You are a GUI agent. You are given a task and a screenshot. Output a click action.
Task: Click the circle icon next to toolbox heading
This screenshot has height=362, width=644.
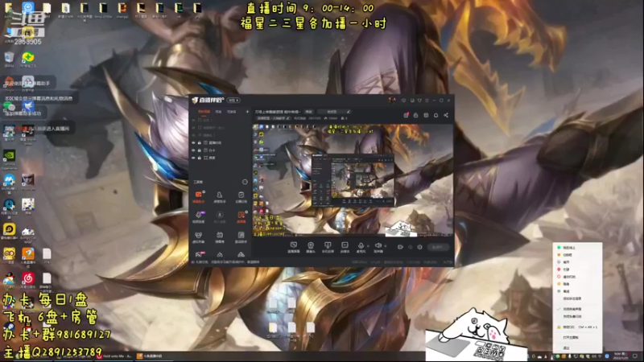[x=245, y=182]
